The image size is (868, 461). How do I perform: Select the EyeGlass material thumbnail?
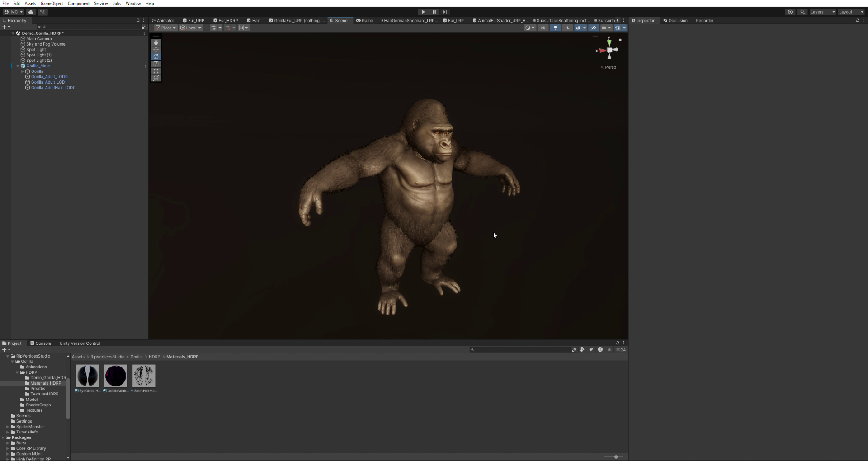tap(88, 376)
